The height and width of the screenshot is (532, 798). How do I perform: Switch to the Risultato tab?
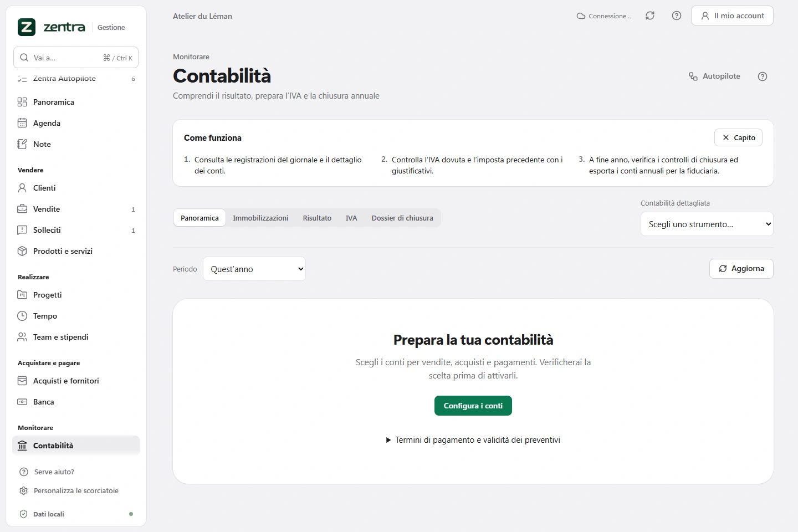(317, 218)
